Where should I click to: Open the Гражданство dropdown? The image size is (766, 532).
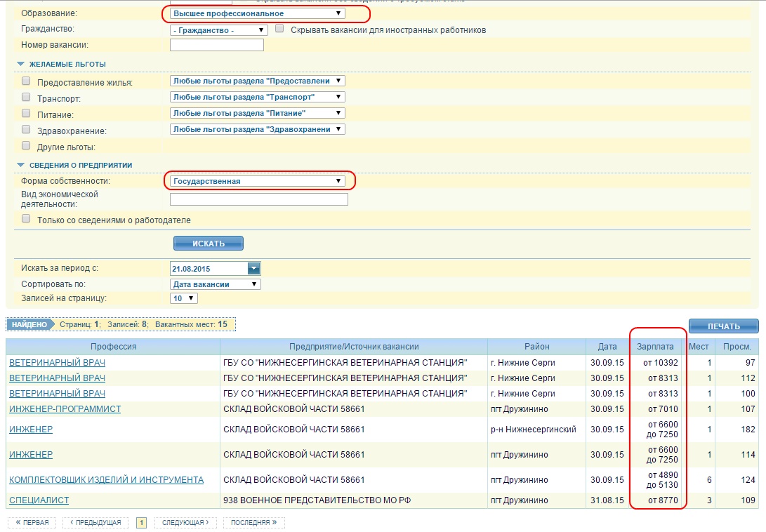[218, 30]
